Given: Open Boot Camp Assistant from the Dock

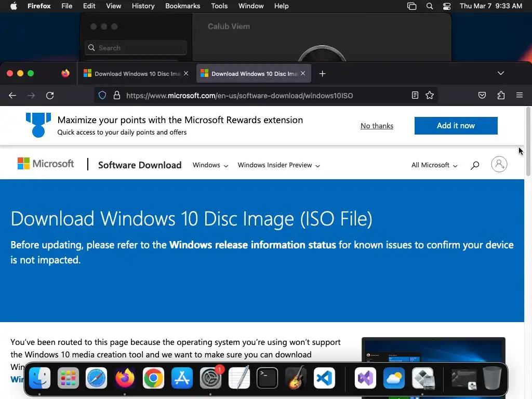Looking at the screenshot, I should click(422, 378).
